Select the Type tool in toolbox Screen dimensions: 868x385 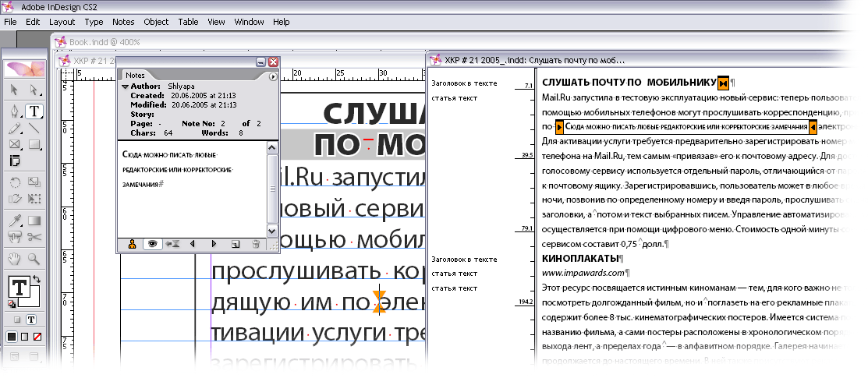click(34, 111)
